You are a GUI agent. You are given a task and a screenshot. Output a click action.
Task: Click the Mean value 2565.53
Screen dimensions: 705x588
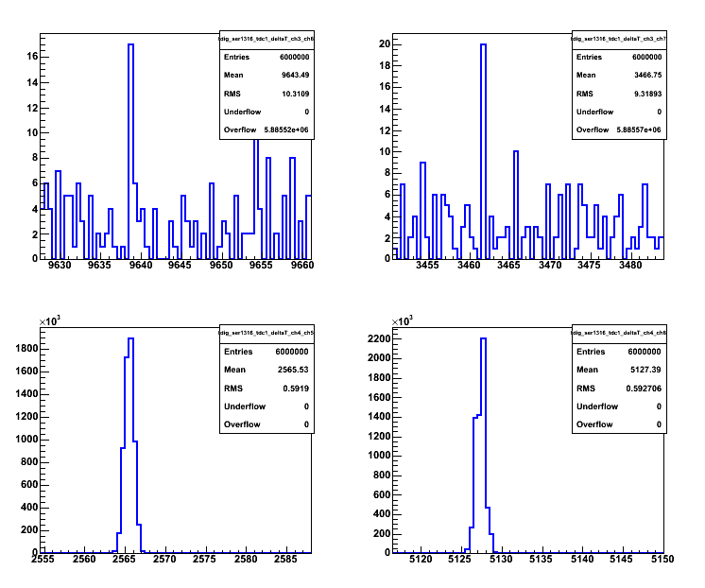click(293, 370)
